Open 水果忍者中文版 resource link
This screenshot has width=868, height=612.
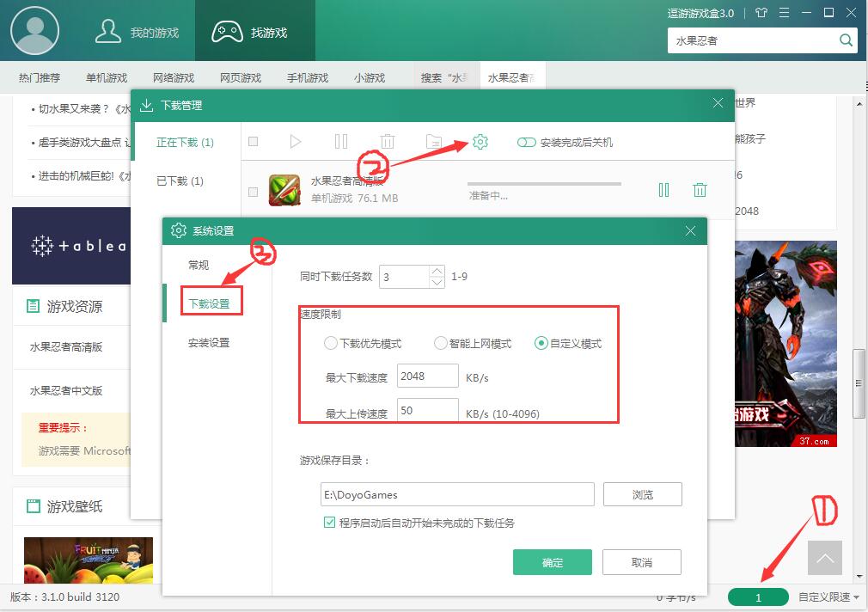click(66, 390)
